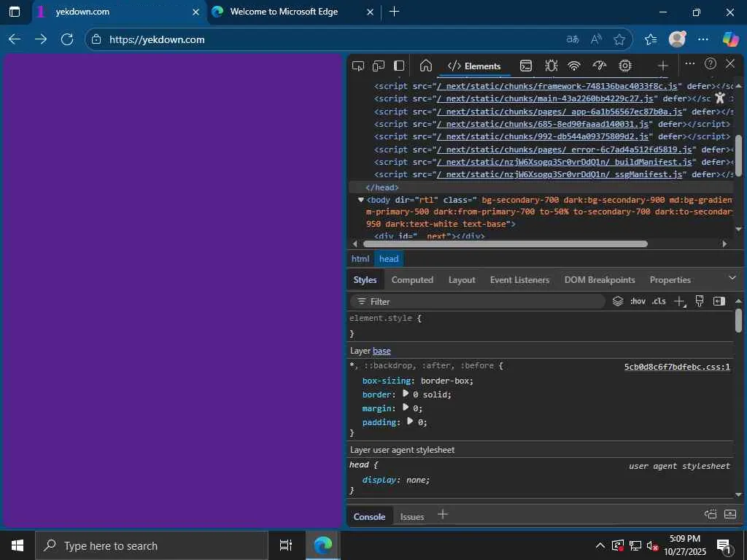The width and height of the screenshot is (747, 560).
Task: Open the Event Listeners tab
Action: pos(519,280)
